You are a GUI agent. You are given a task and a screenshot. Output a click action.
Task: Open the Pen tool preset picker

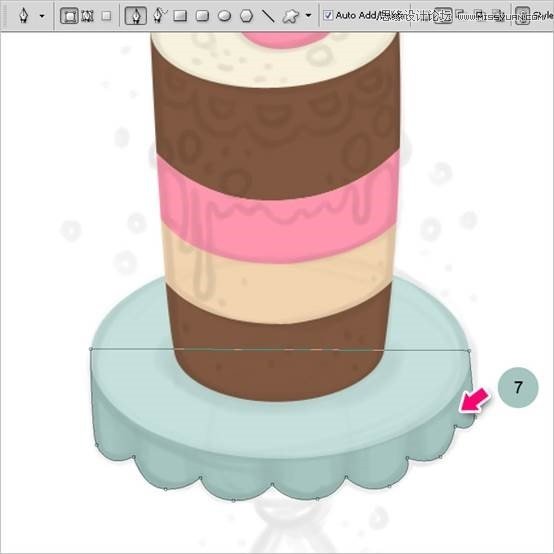click(24, 16)
